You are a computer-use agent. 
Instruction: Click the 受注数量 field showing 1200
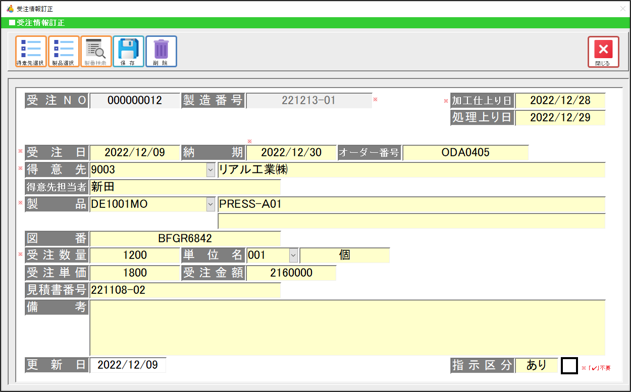coord(135,255)
